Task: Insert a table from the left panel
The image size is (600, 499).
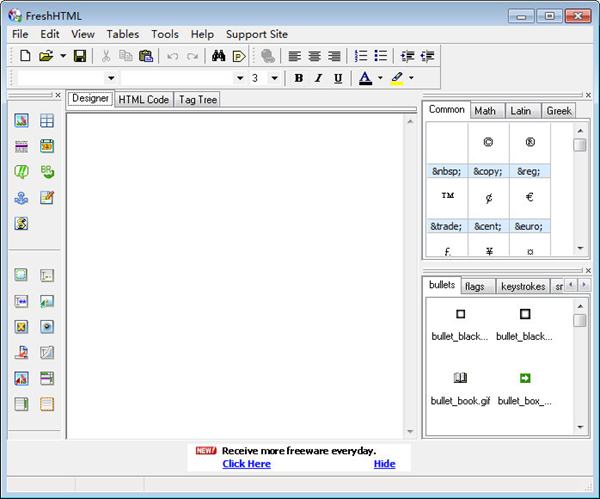Action: click(x=47, y=121)
